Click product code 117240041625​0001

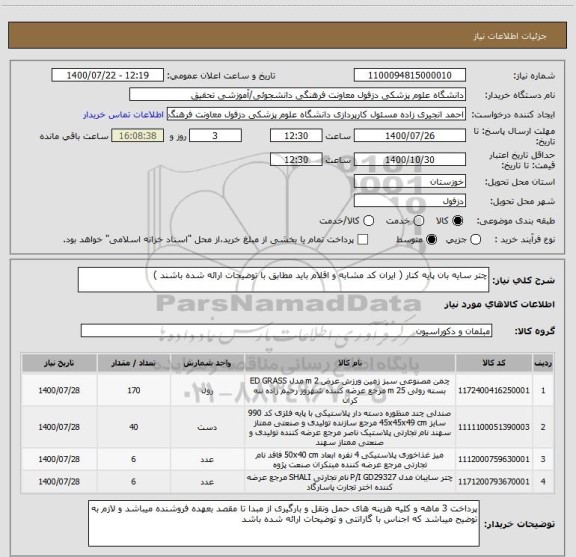(494, 390)
